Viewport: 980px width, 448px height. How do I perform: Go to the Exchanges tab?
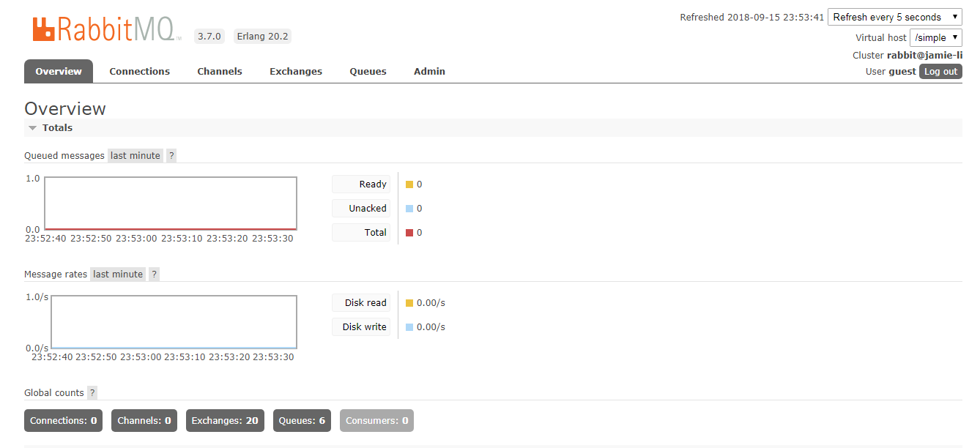296,71
